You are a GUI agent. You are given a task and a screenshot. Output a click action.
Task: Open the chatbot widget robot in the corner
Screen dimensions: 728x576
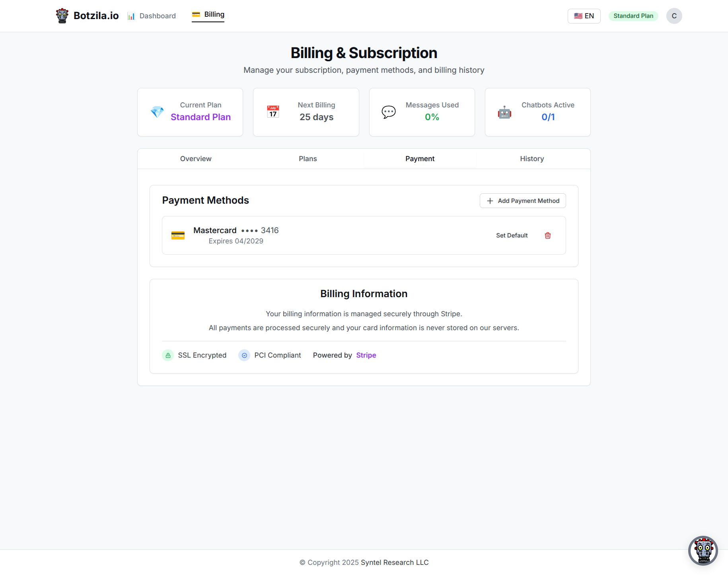click(x=703, y=551)
